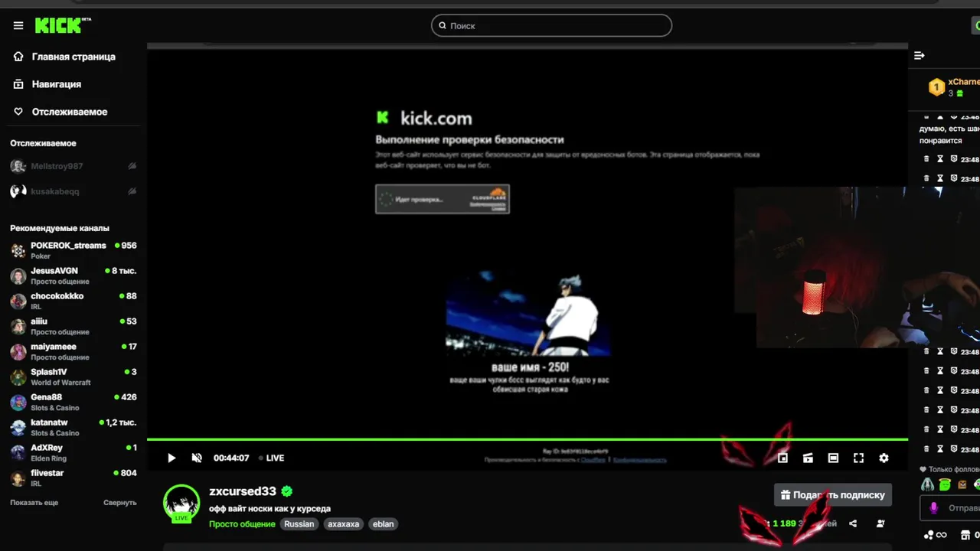This screenshot has height=551, width=980.
Task: Insert the green halo emote
Action: click(x=945, y=484)
